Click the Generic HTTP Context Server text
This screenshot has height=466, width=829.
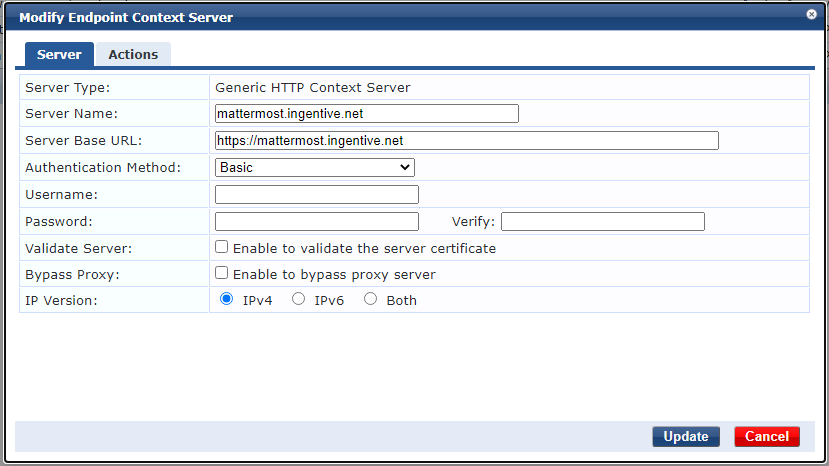tap(313, 88)
